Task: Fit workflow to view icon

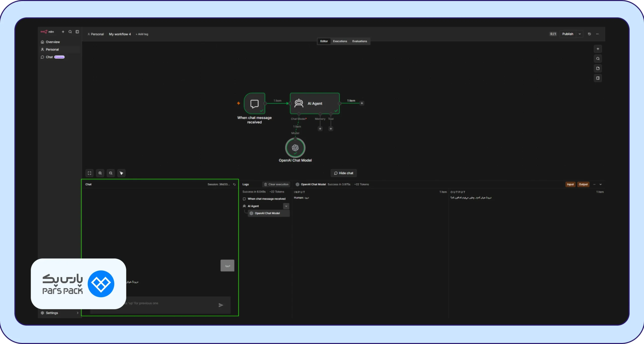Action: pyautogui.click(x=89, y=173)
